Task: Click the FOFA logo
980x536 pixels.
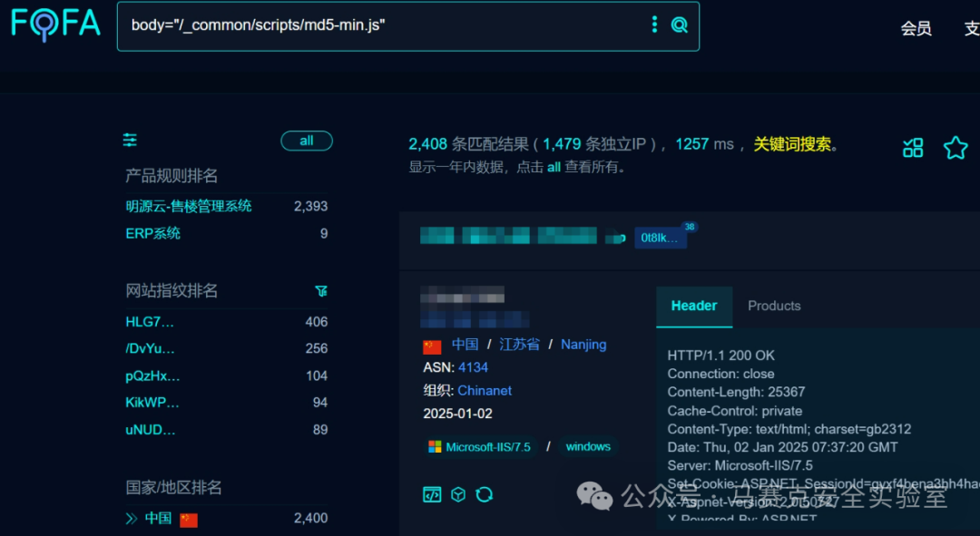Action: click(x=55, y=24)
